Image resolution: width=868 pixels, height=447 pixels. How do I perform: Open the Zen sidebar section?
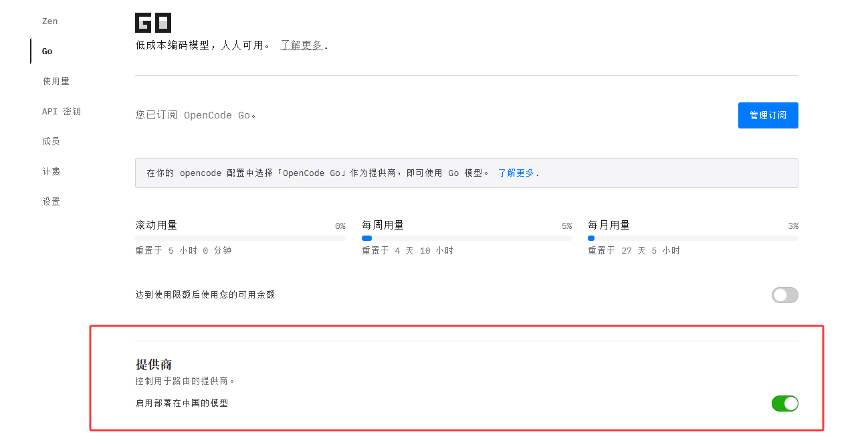click(50, 21)
